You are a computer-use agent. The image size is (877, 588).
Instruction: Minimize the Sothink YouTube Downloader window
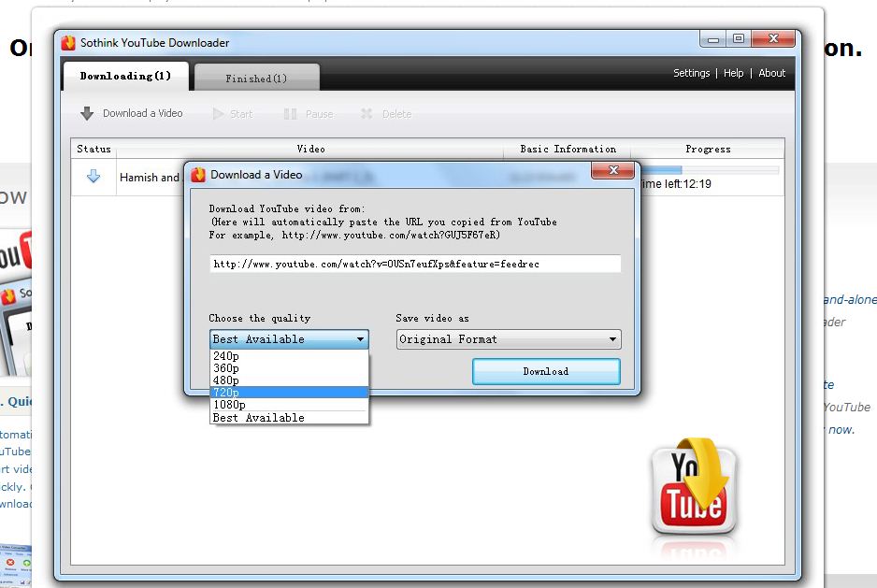(x=713, y=39)
